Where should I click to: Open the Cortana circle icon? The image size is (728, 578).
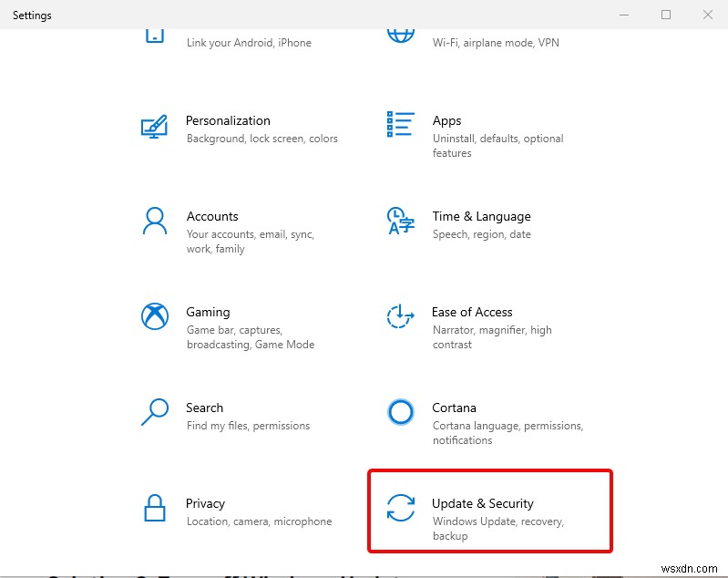pyautogui.click(x=401, y=412)
